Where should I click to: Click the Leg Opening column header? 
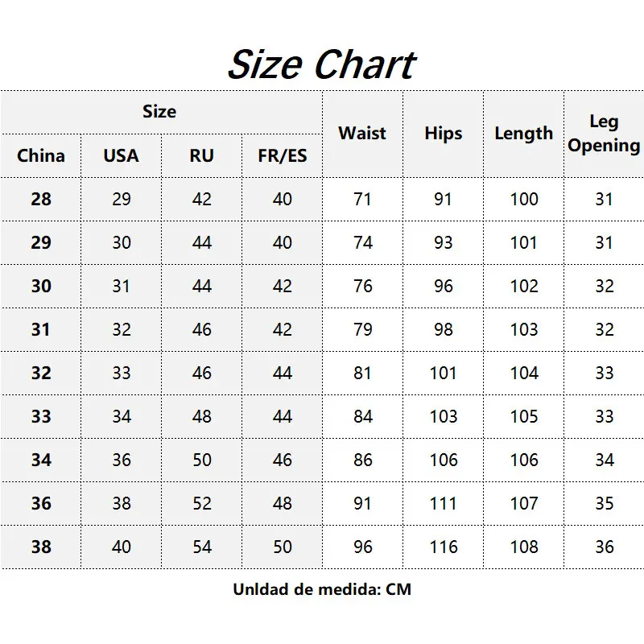click(604, 134)
